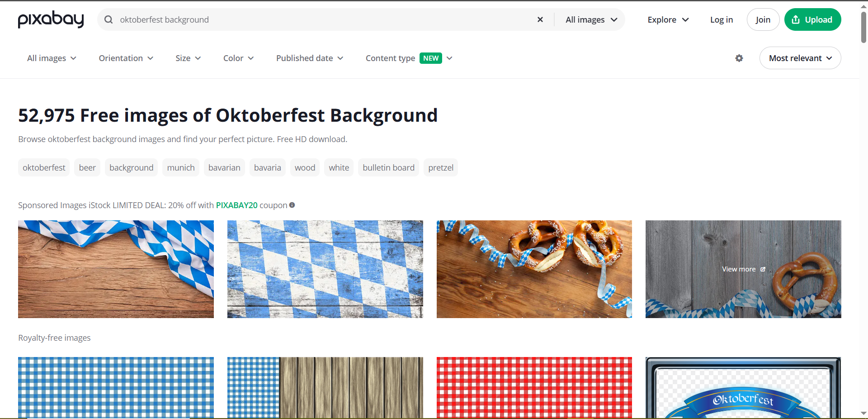The height and width of the screenshot is (419, 868).
Task: Click the magnifier icon in the search bar
Action: tap(108, 19)
